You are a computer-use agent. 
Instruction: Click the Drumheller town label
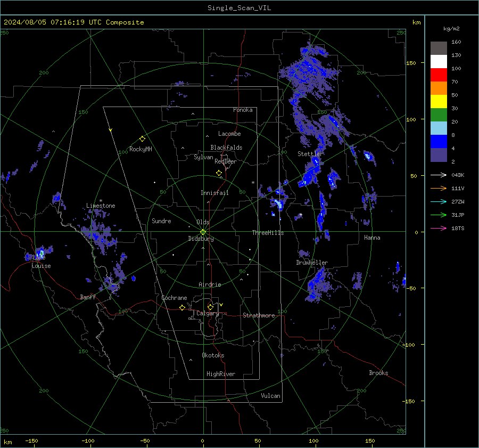[x=312, y=263]
